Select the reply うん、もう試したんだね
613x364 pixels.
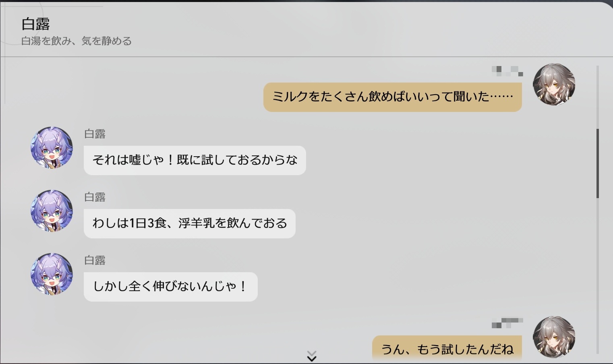447,348
